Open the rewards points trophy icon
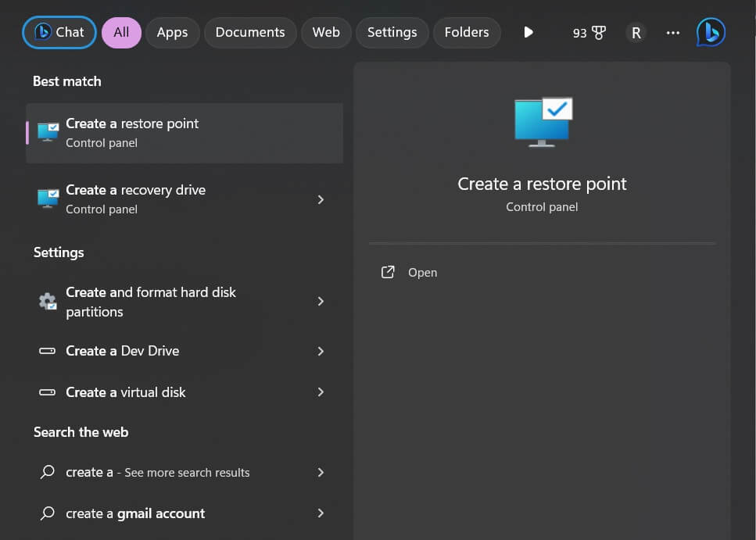Image resolution: width=756 pixels, height=540 pixels. coord(600,33)
